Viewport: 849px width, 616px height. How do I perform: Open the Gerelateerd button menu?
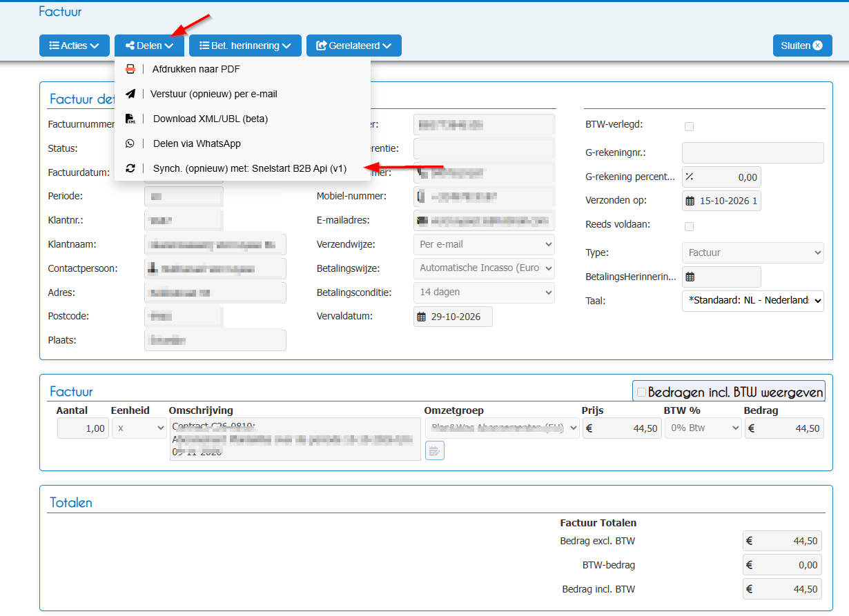pyautogui.click(x=354, y=46)
